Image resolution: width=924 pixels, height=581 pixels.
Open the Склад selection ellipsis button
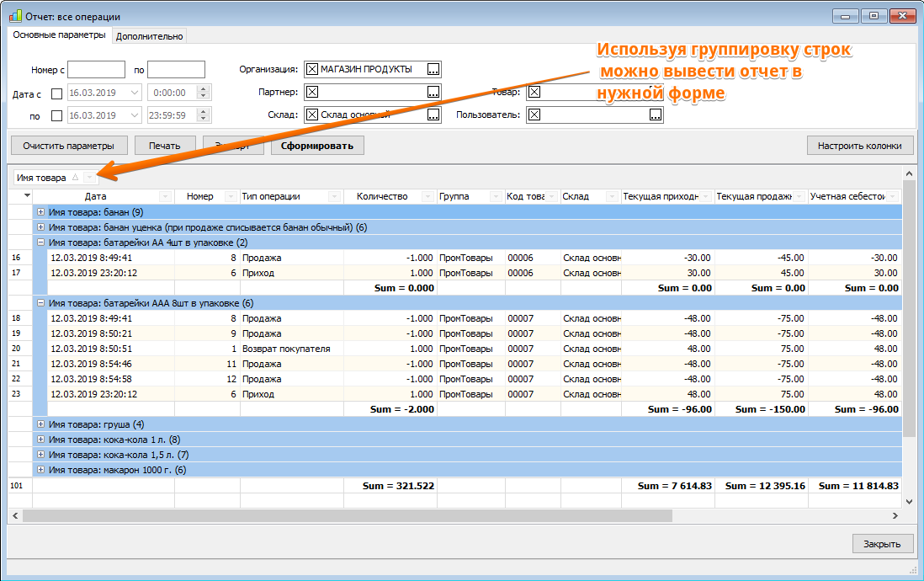tap(433, 115)
